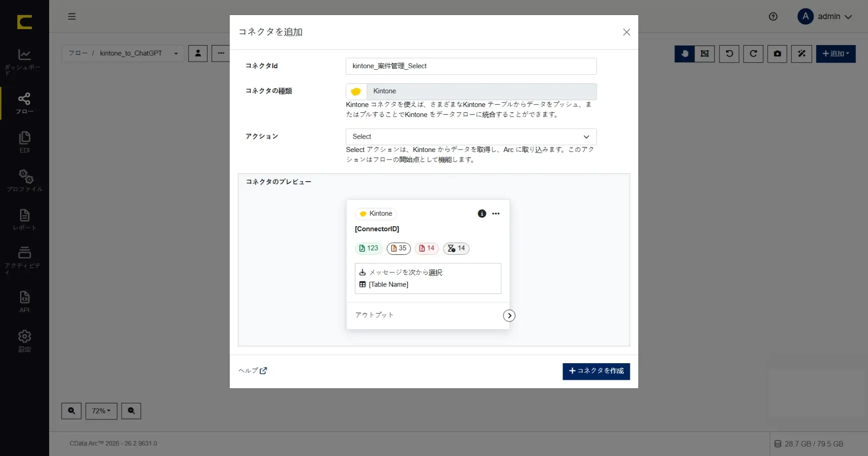Viewport: 868px width, 456px height.
Task: Open the flow ellipsis options button
Action: point(221,53)
